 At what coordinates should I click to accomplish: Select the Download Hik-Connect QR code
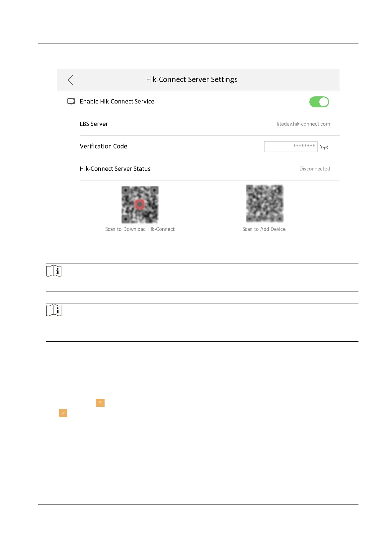[x=140, y=204]
